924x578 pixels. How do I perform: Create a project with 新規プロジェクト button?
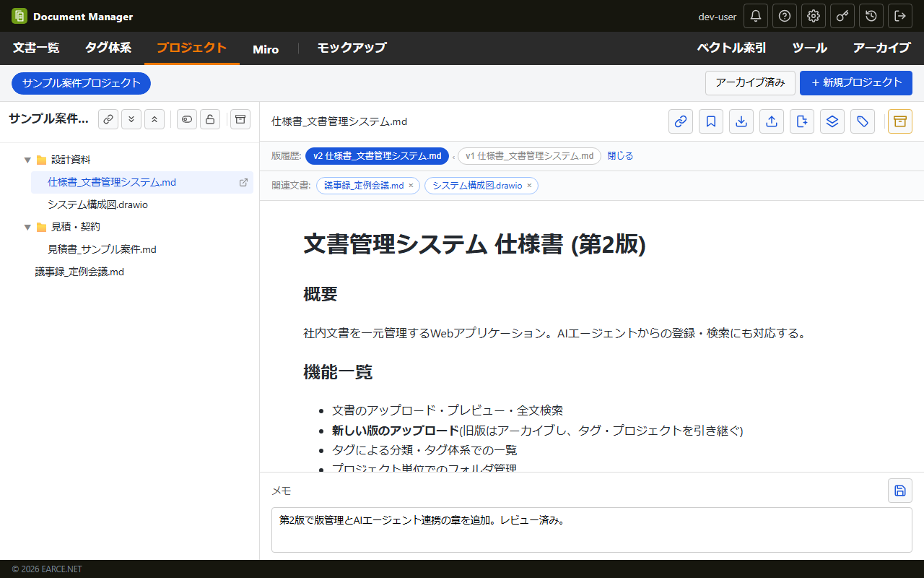tap(856, 83)
